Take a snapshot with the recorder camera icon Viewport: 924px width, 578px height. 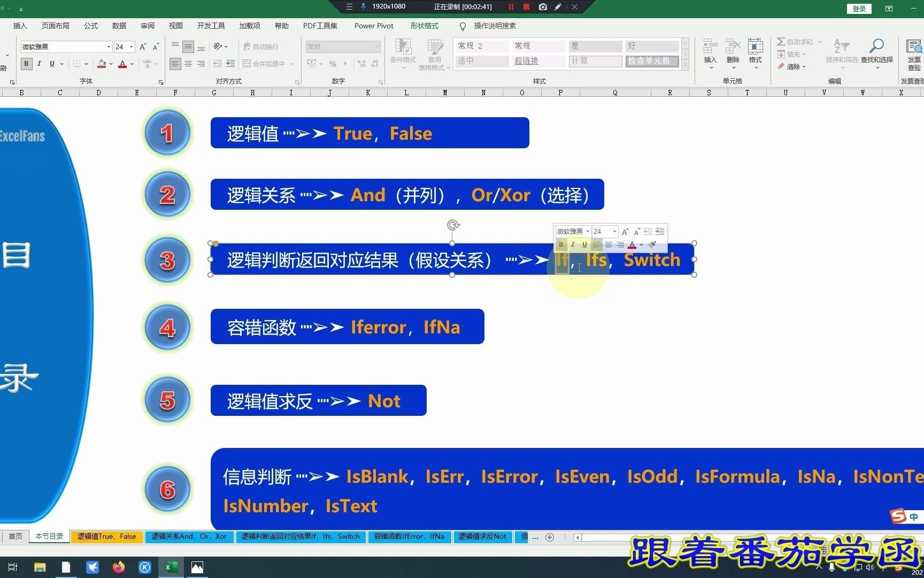pyautogui.click(x=543, y=7)
